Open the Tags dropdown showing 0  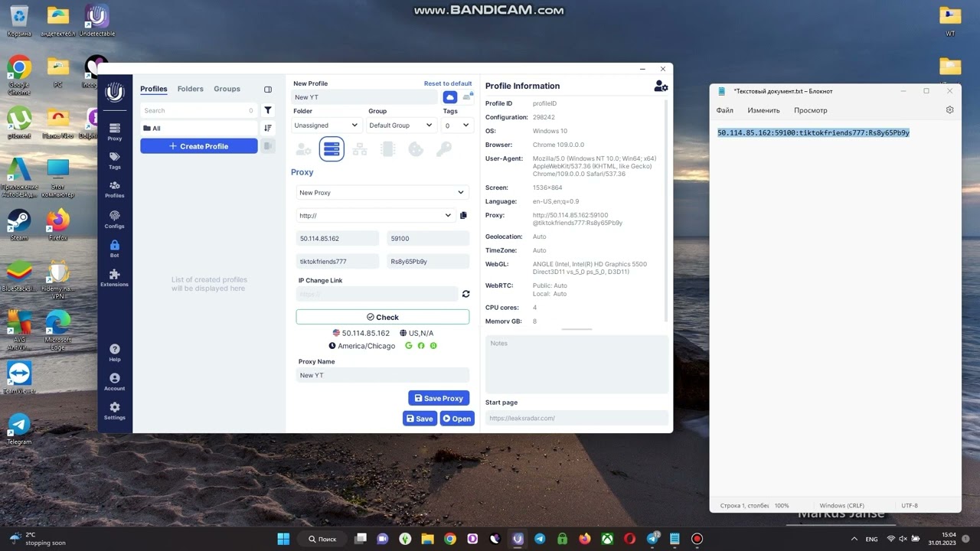pos(458,126)
